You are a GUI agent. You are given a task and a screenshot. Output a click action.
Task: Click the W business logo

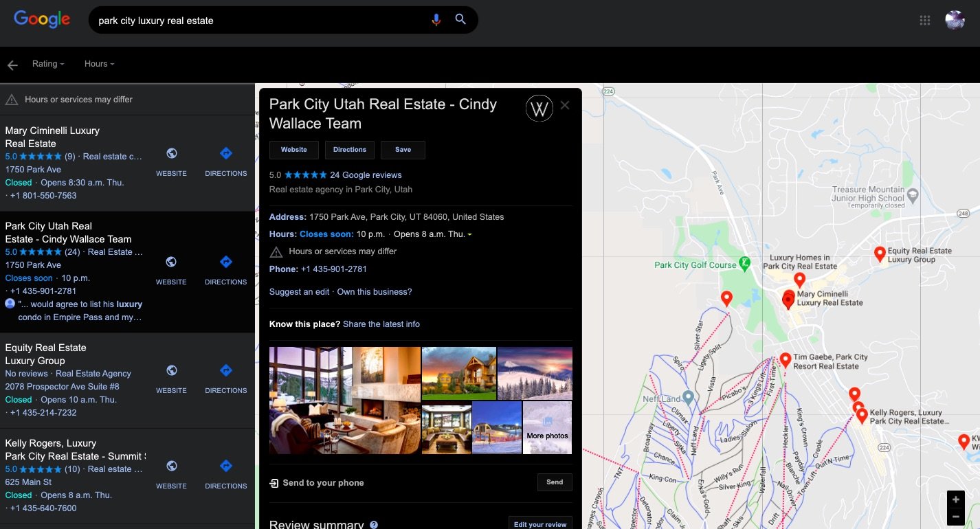539,108
